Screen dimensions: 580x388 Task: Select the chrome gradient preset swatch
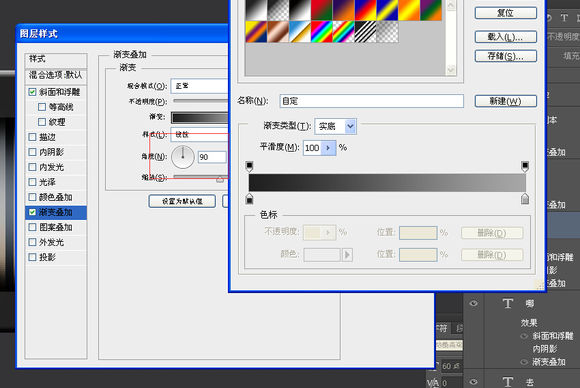click(300, 32)
